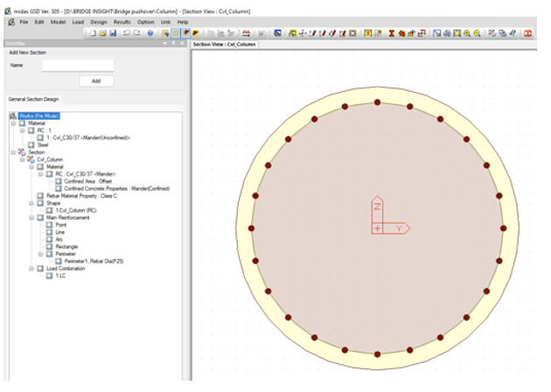Image resolution: width=551 pixels, height=392 pixels.
Task: Click the zoom in magnifier icon
Action: (466, 32)
